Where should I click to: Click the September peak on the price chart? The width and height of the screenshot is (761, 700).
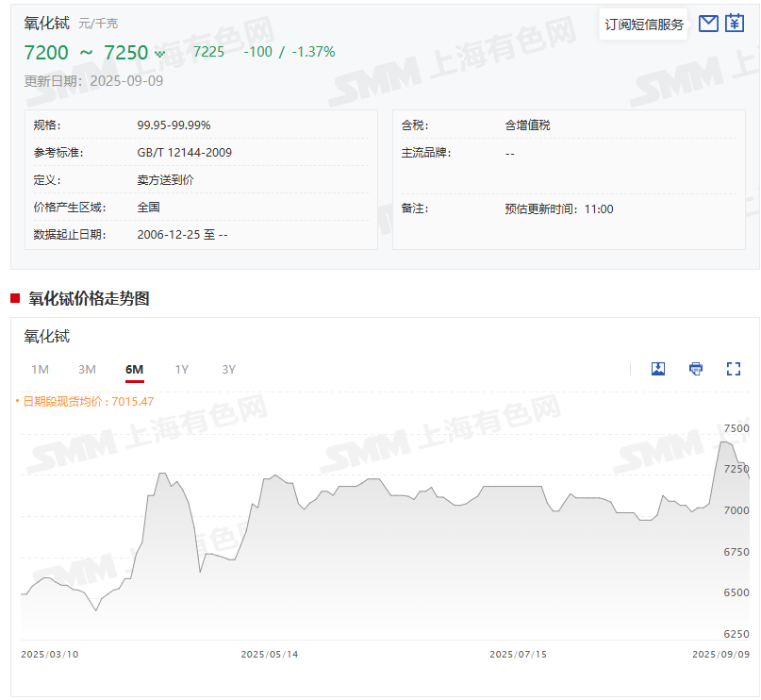(725, 442)
